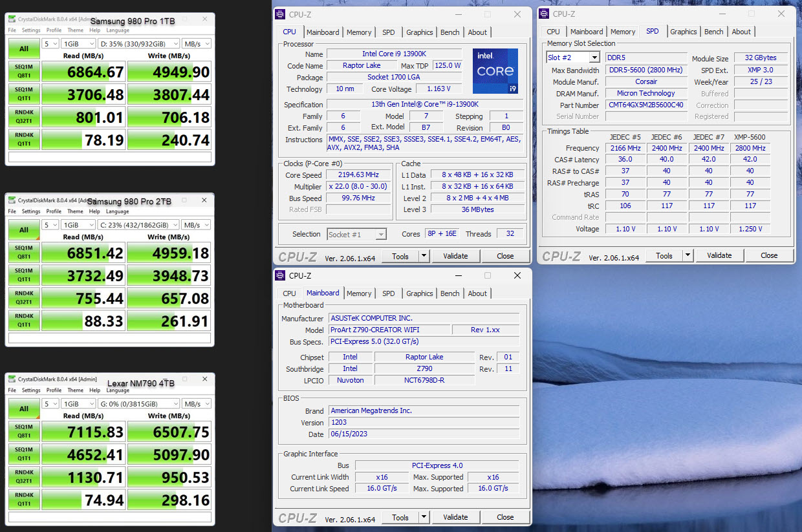Click the 2194.63 MHz core speed value
The height and width of the screenshot is (532, 802).
(x=358, y=175)
